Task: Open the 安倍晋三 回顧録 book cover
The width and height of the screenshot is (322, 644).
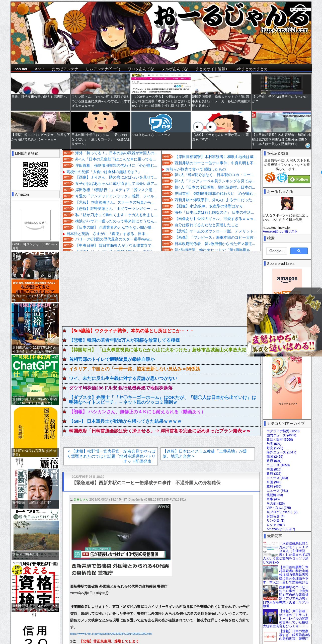Action: 35,483
